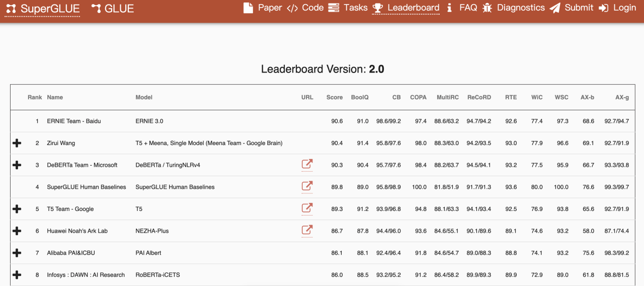Click the Code brackets icon
The width and height of the screenshot is (644, 286).
[x=292, y=8]
